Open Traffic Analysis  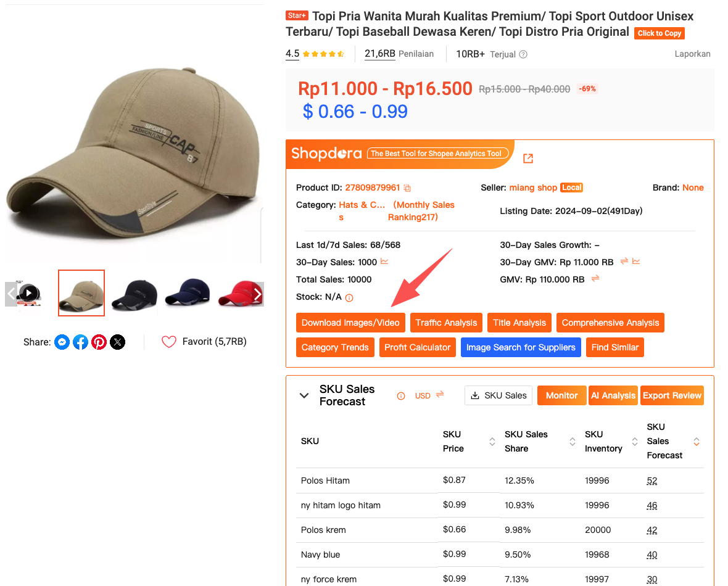(446, 323)
